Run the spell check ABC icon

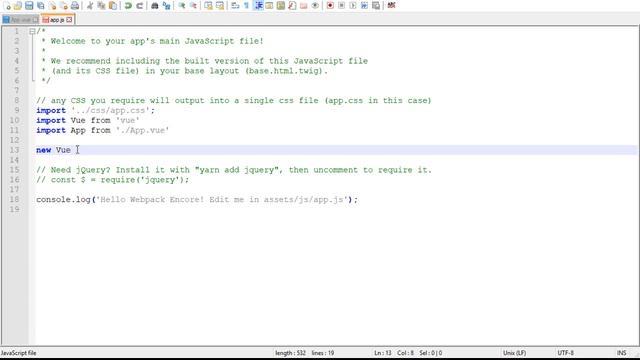point(391,5)
